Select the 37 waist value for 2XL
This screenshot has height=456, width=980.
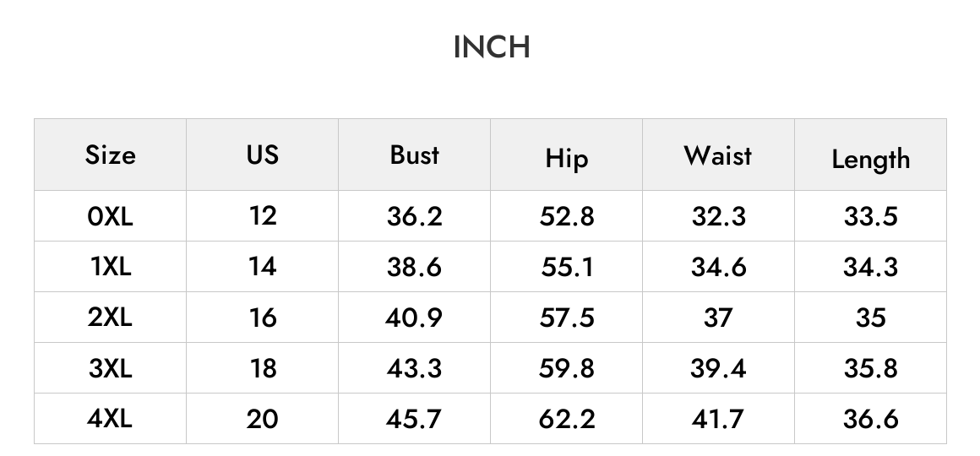click(718, 318)
